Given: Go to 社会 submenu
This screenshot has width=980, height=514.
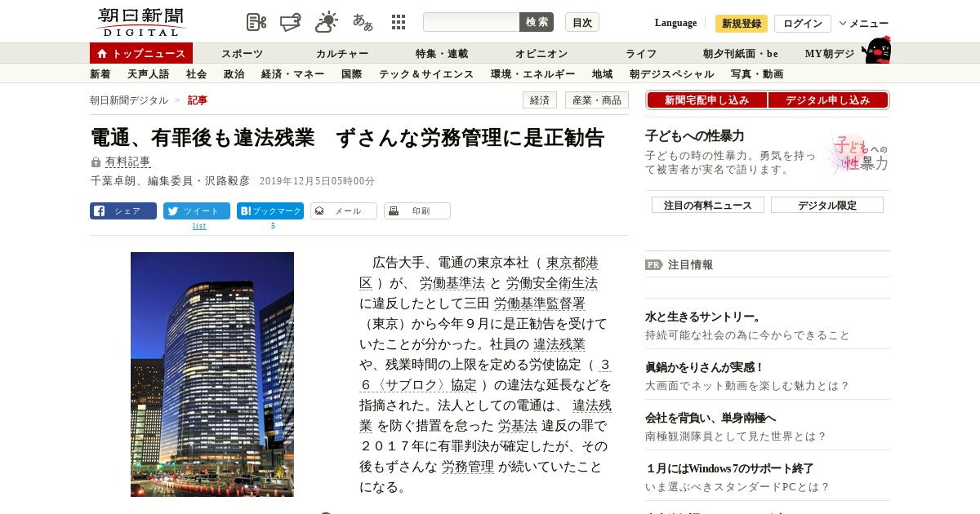Looking at the screenshot, I should coord(196,74).
